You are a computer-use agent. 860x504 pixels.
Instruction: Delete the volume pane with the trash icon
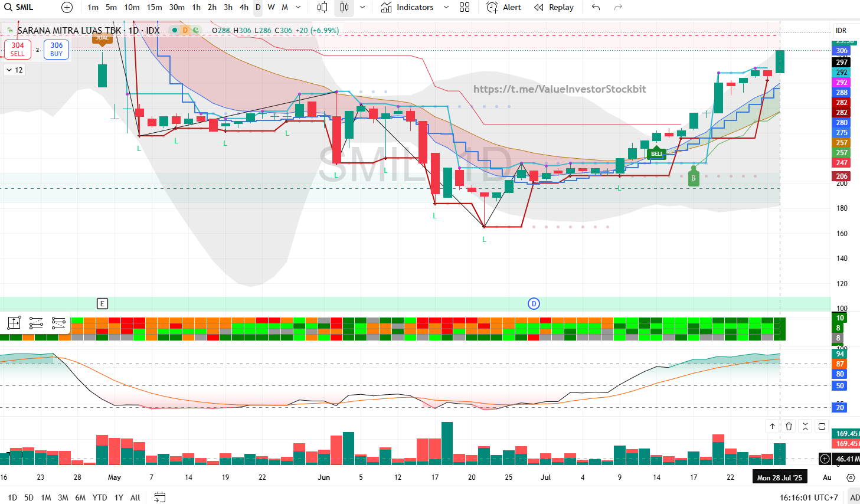tap(789, 426)
